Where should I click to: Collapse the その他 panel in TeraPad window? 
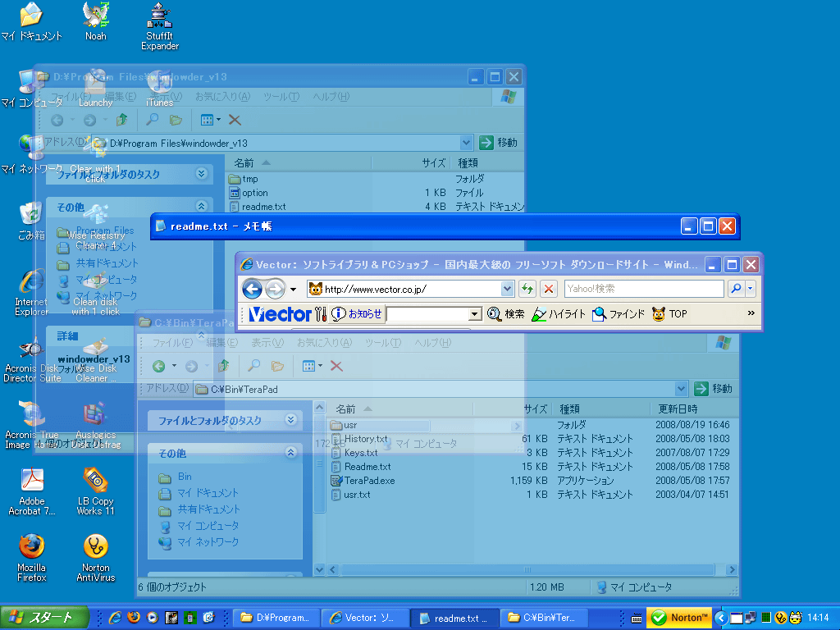pyautogui.click(x=291, y=452)
